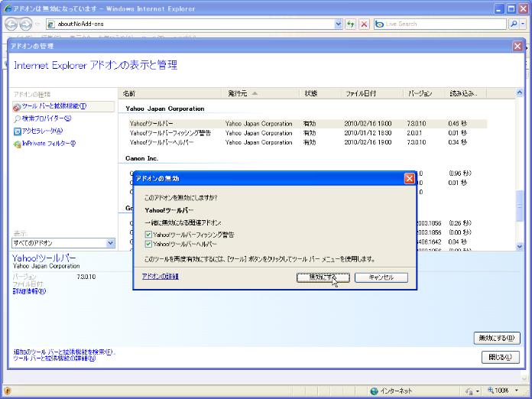Click the 0.46 秒 load time cell
This screenshot has width=532, height=399.
pos(458,124)
